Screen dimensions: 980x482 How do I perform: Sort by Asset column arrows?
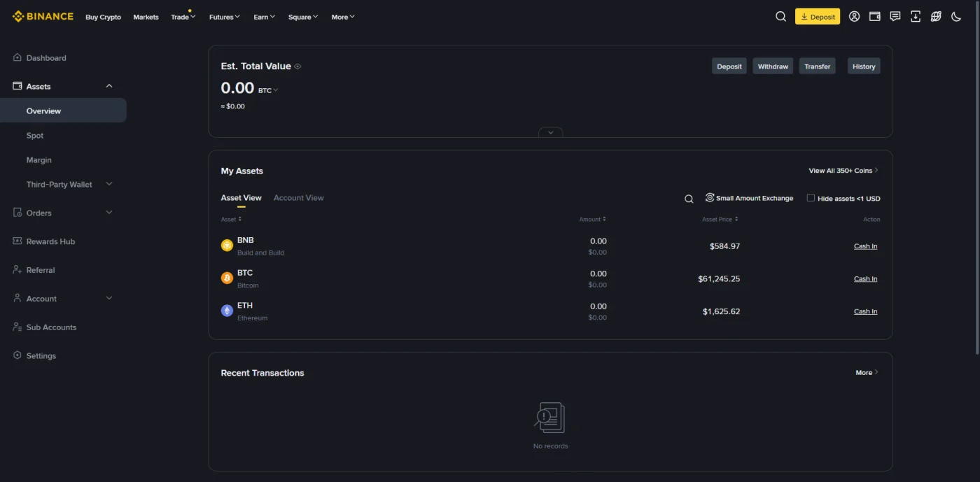pos(239,219)
